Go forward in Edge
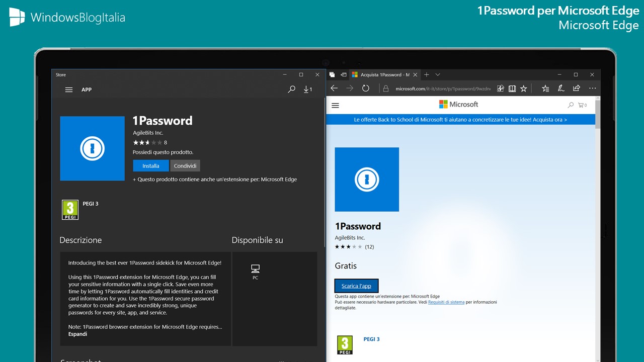The image size is (644, 362). [x=350, y=88]
